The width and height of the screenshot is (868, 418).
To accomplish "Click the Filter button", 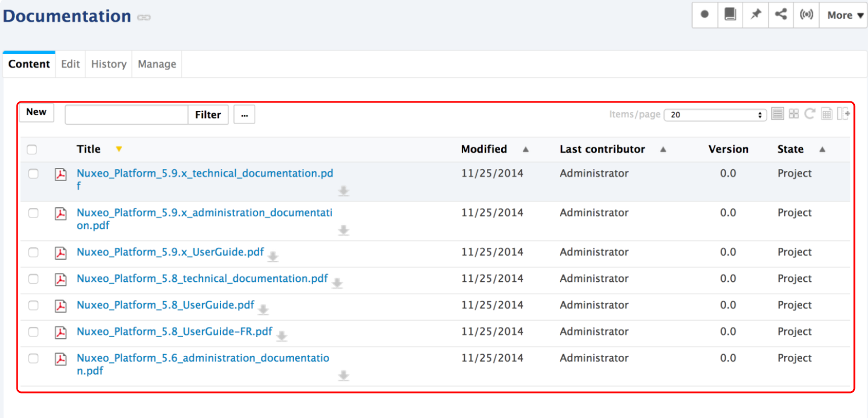I will click(208, 114).
